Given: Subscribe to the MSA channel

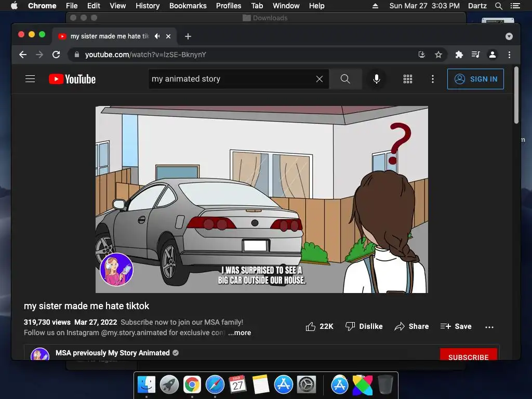Looking at the screenshot, I should [469, 355].
